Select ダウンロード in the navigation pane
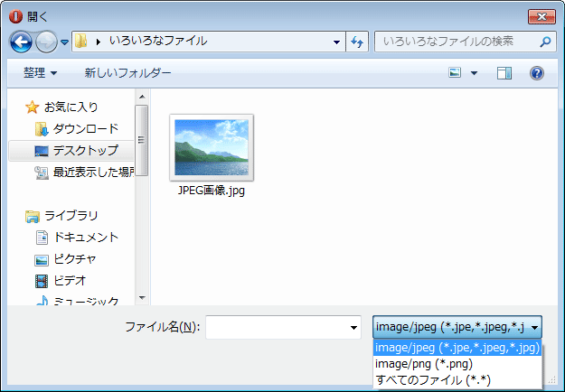565x392 pixels. click(x=85, y=128)
